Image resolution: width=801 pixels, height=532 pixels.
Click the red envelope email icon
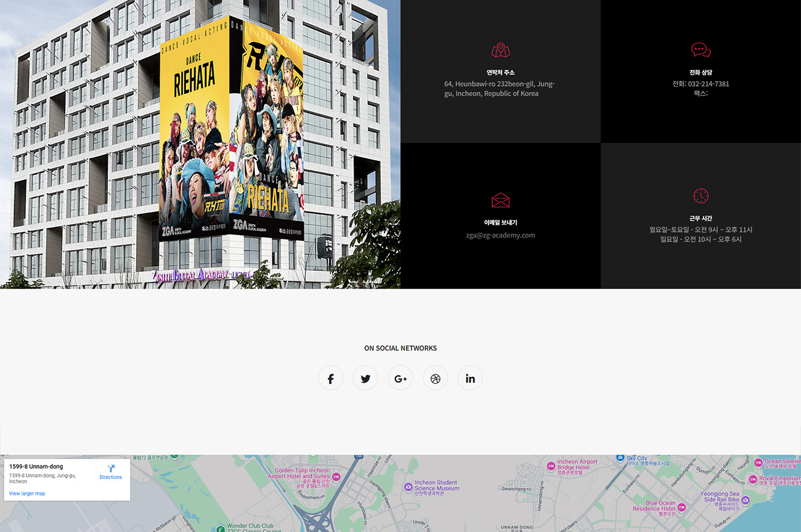(x=500, y=200)
